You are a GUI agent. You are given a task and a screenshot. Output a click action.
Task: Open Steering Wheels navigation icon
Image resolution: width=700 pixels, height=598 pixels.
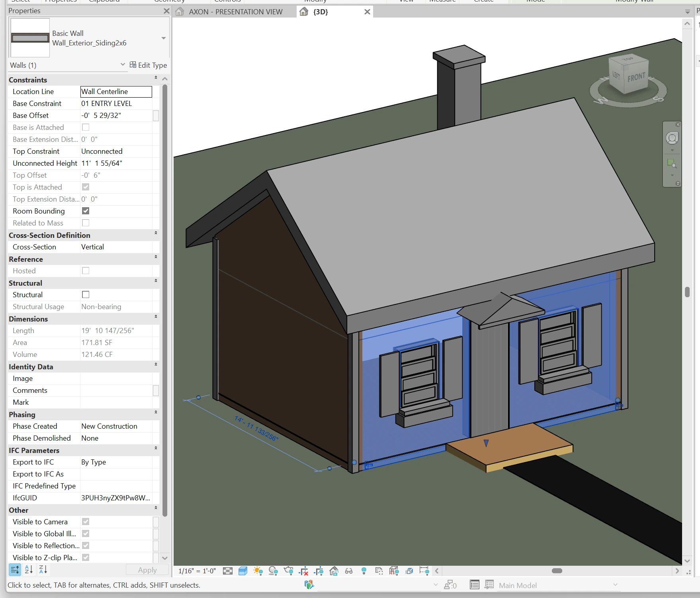[x=672, y=138]
